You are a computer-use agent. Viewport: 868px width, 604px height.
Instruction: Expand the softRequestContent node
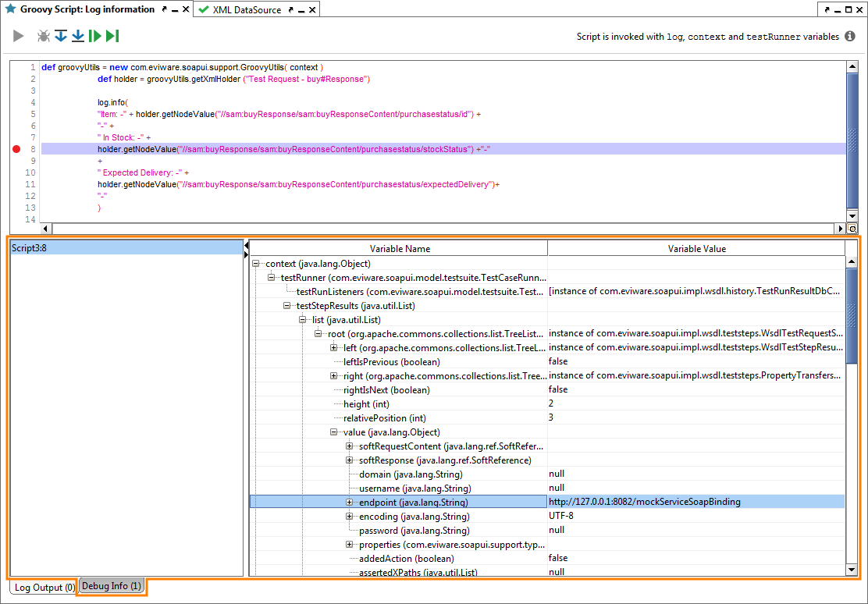[x=349, y=446]
